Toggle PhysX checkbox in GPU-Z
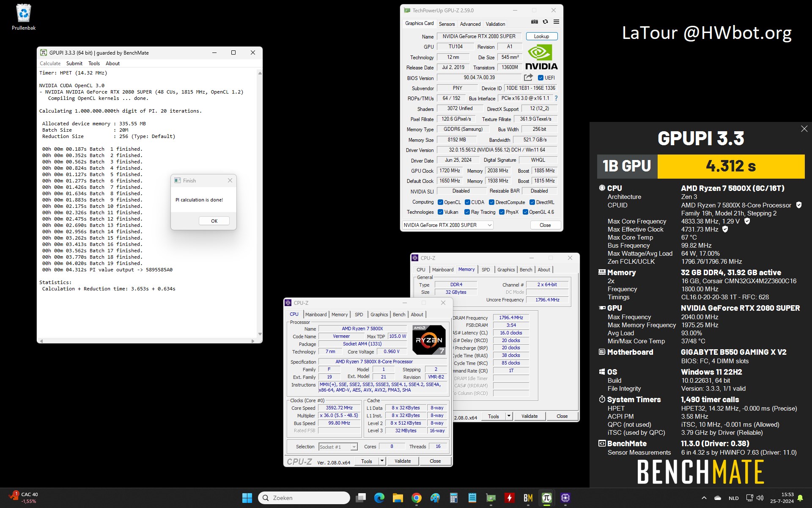The width and height of the screenshot is (812, 508). [502, 212]
